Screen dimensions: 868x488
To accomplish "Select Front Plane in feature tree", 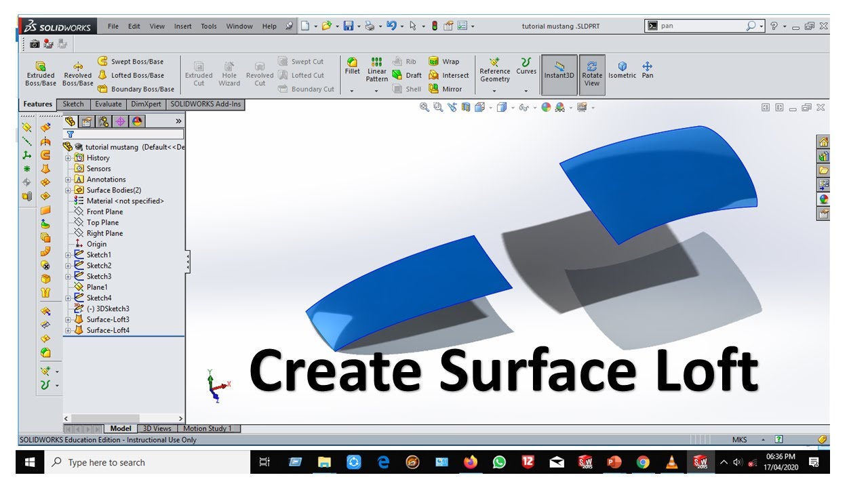I will click(x=104, y=212).
